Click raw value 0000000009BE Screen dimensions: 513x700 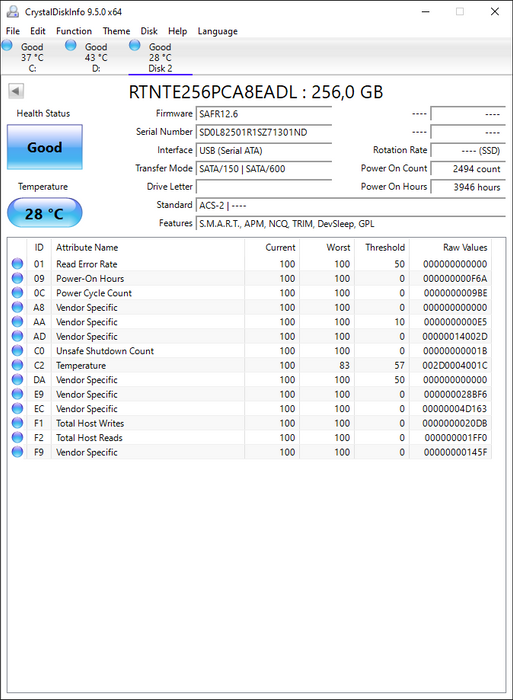(455, 293)
